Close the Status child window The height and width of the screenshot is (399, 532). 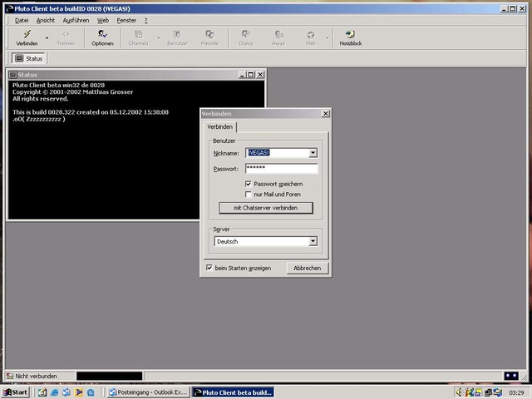[260, 75]
